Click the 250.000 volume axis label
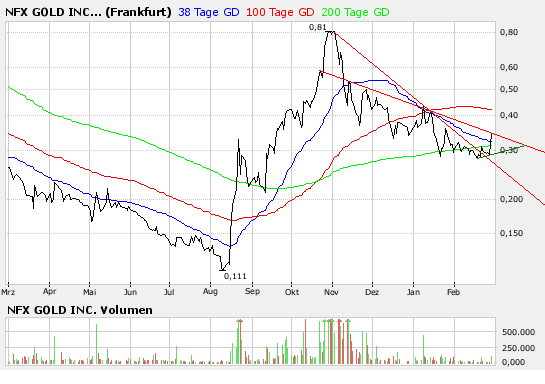 518,348
